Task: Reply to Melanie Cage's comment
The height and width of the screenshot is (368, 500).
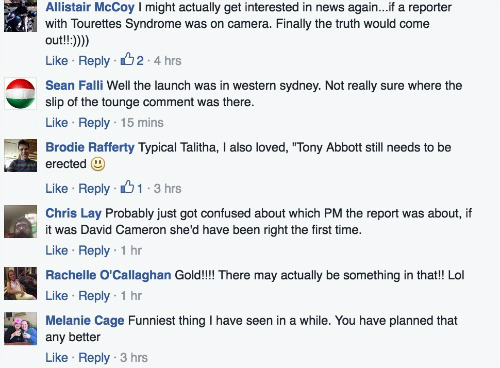Action: [x=94, y=358]
